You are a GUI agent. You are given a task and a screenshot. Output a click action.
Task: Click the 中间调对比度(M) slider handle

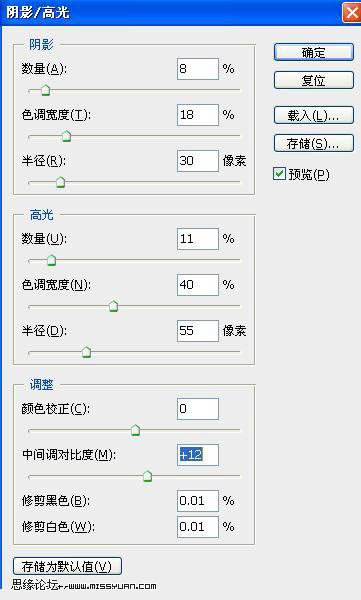point(147,476)
